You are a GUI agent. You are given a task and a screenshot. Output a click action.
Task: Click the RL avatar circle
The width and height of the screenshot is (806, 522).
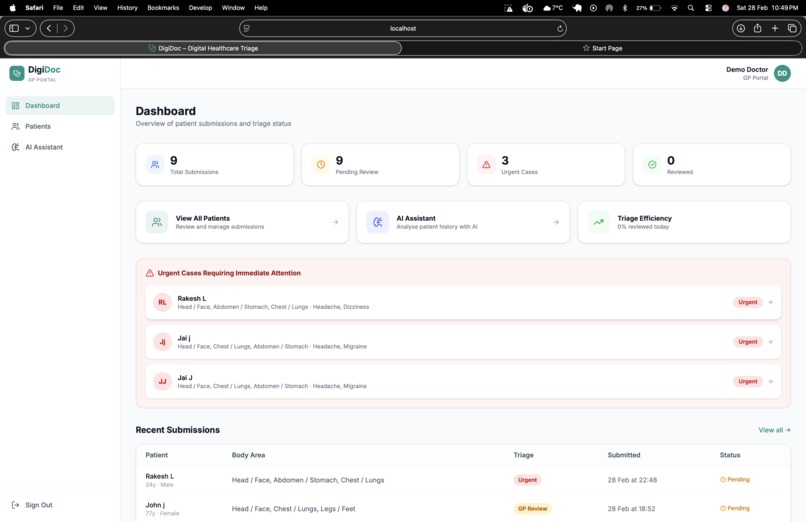[162, 302]
